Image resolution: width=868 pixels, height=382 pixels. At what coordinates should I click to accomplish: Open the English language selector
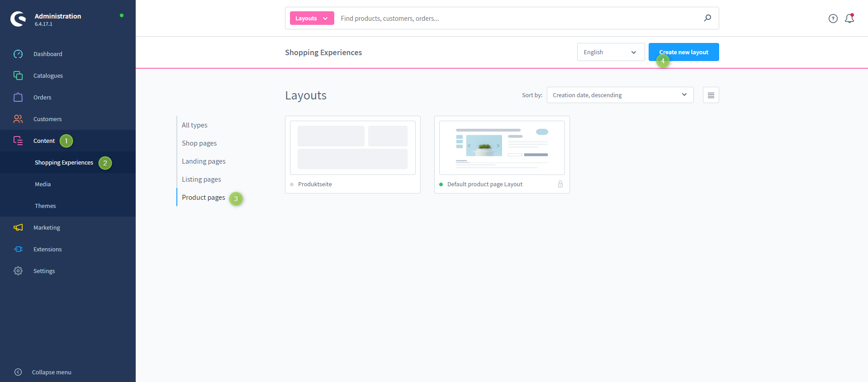(611, 52)
